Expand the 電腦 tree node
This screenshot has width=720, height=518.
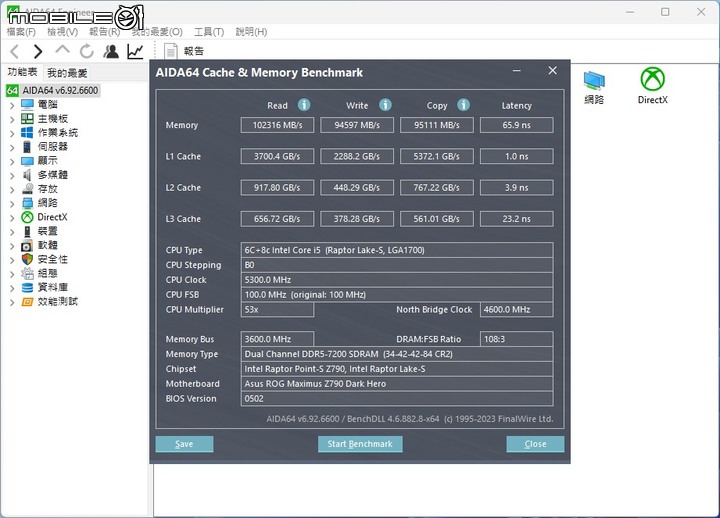tap(12, 105)
